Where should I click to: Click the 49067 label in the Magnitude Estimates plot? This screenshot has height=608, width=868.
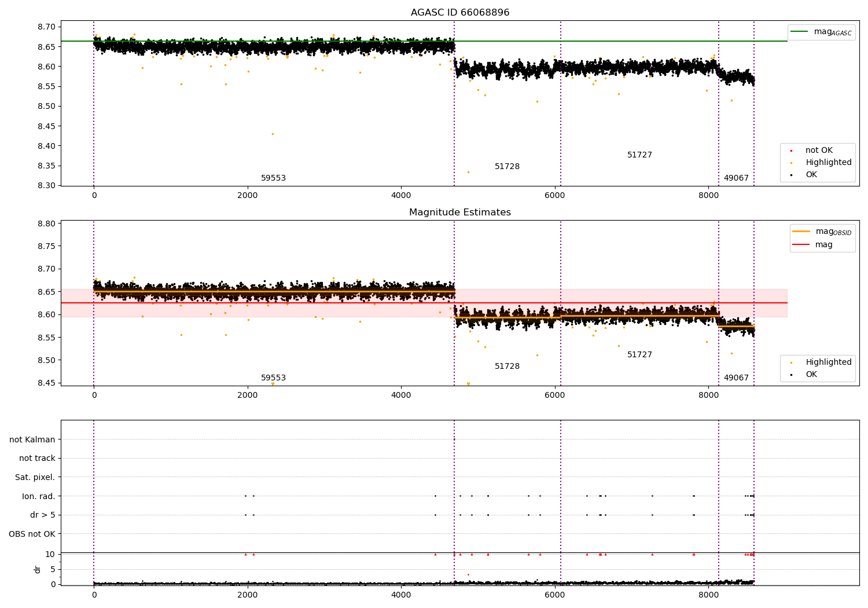736,378
